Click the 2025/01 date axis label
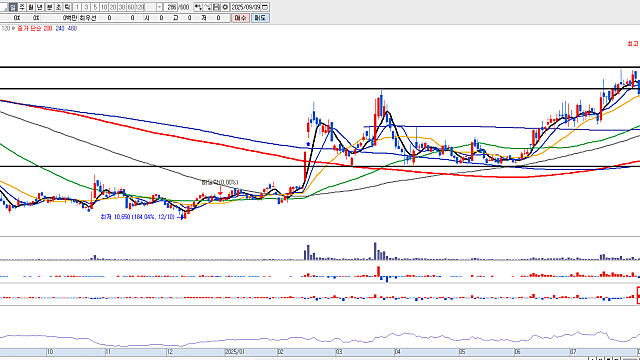 234,352
